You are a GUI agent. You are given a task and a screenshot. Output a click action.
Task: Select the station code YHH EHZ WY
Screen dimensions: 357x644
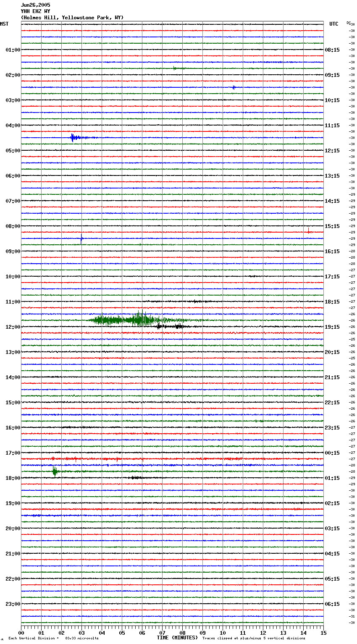(36, 11)
